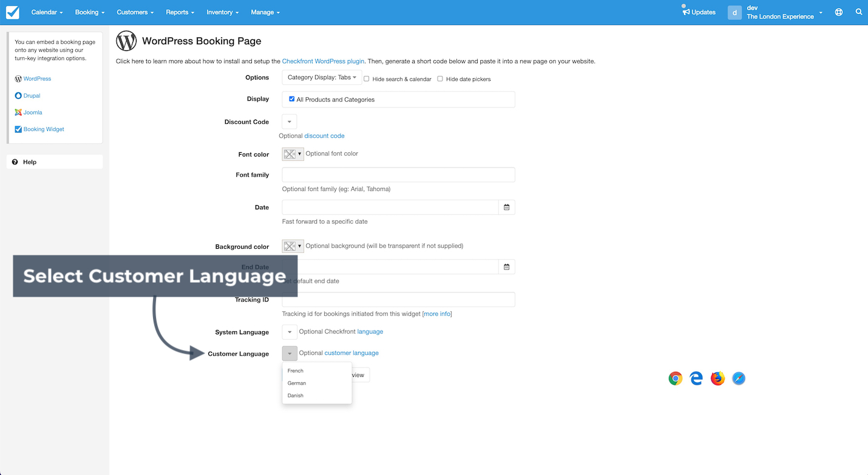Open the search magnifier icon
This screenshot has height=475, width=868.
pos(859,12)
